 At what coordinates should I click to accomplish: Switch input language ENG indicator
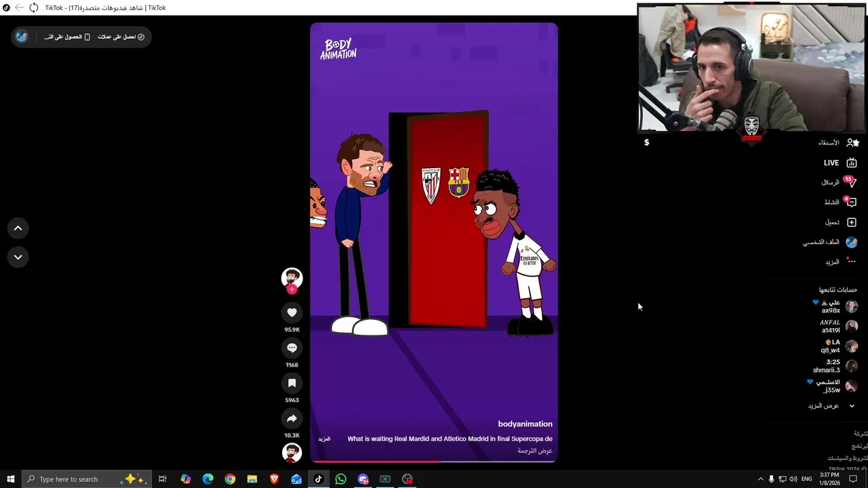pos(807,479)
